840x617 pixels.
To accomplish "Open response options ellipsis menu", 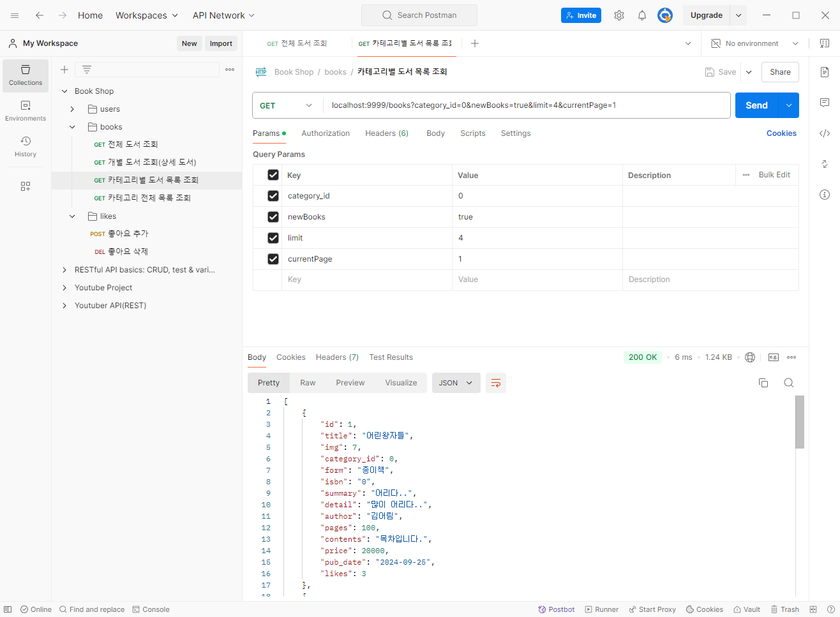I will (x=791, y=357).
